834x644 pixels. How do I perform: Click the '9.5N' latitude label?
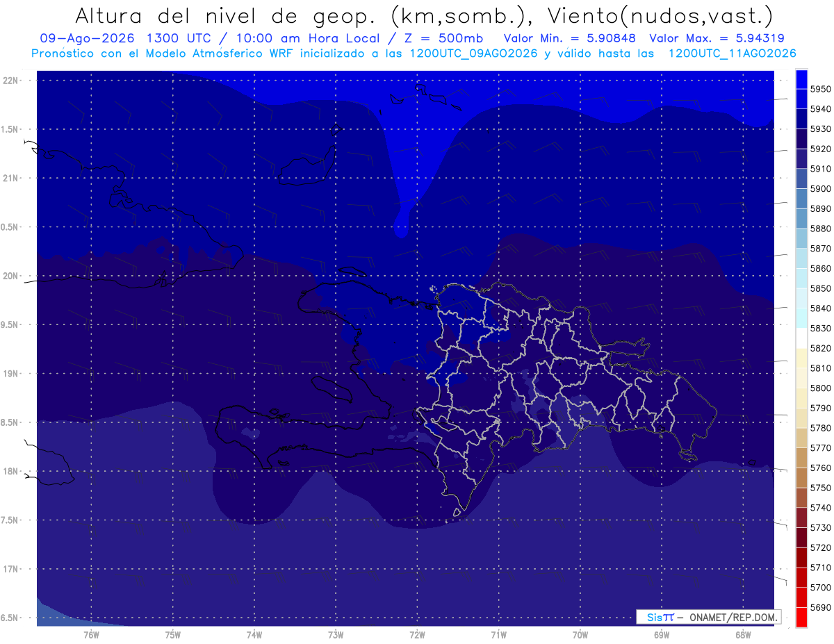[x=10, y=324]
